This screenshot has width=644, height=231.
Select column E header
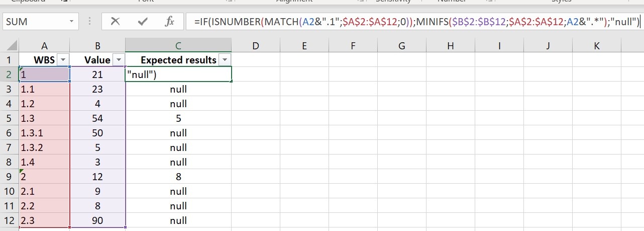(304, 46)
